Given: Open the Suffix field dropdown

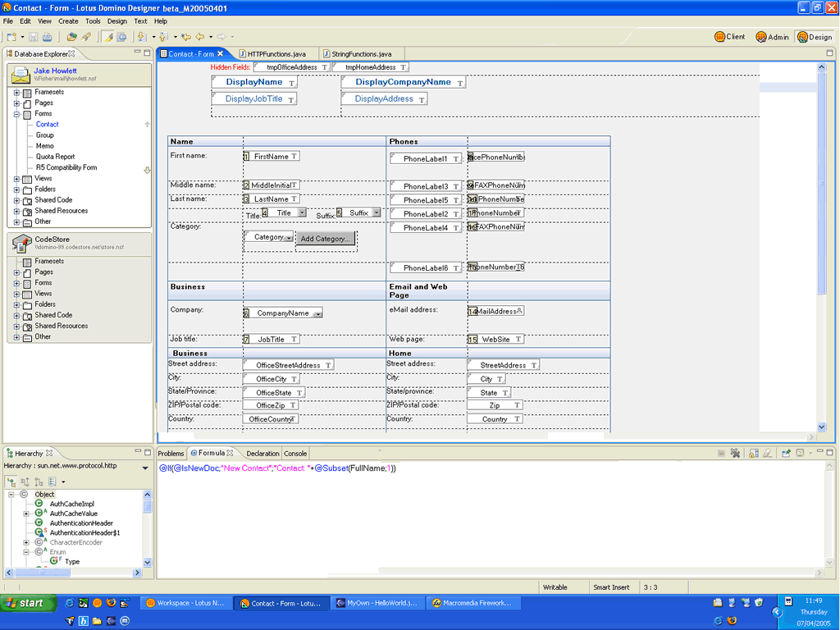Looking at the screenshot, I should coord(377,212).
